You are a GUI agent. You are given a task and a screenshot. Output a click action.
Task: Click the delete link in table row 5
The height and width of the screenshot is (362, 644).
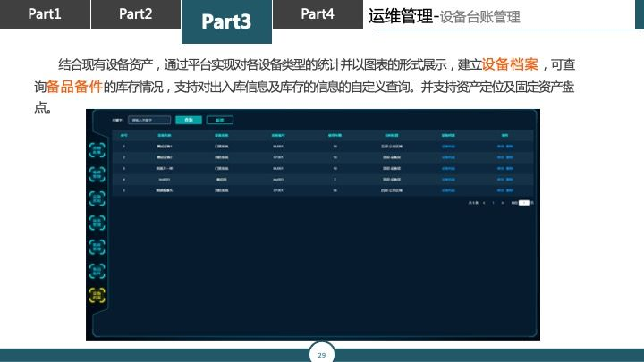click(x=509, y=191)
